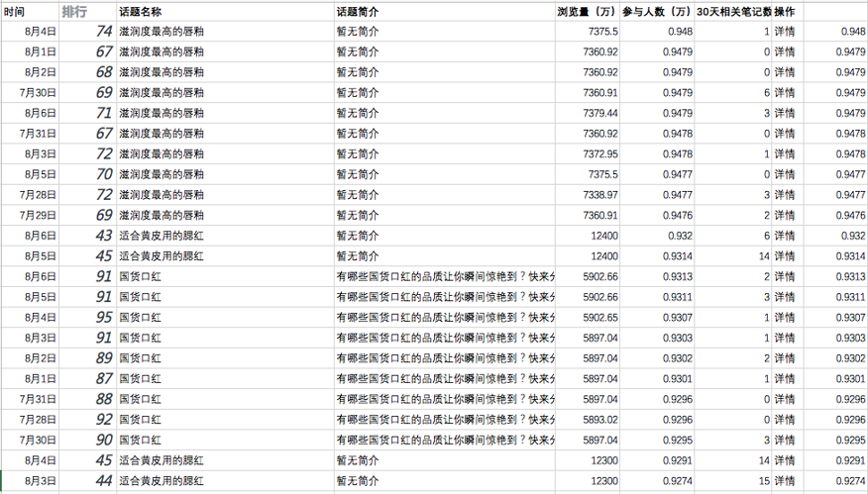868x494 pixels.
Task: Select notes count 6 in the 7月30日 rank 69 row
Action: click(733, 93)
